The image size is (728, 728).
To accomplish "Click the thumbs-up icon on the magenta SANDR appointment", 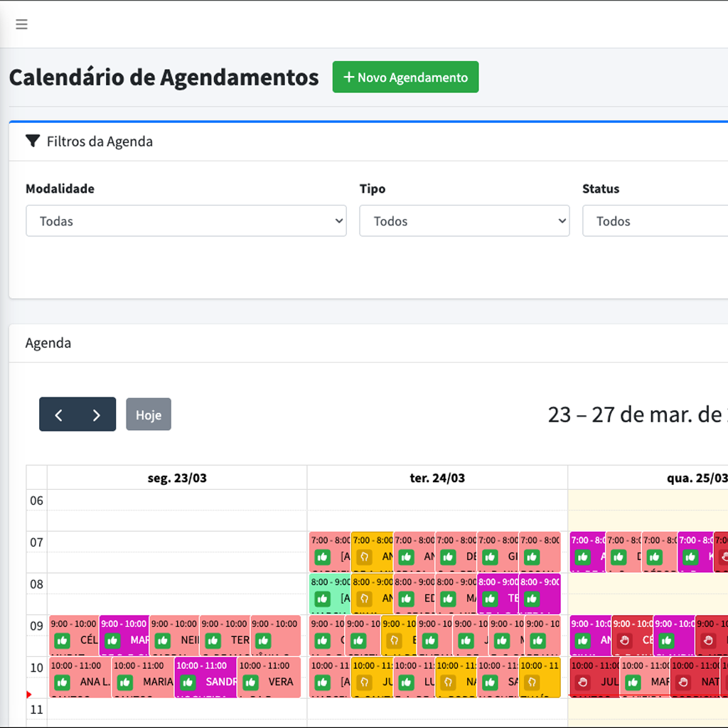I will 188,682.
